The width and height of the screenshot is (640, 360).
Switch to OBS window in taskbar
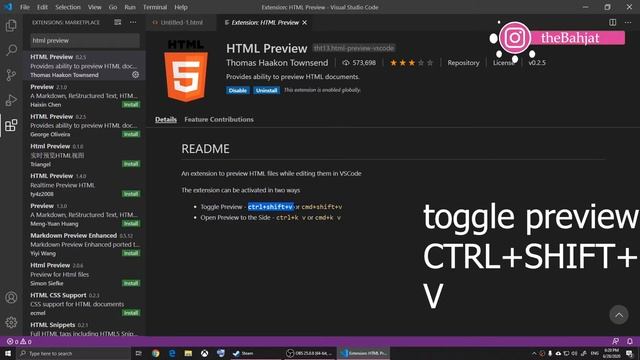(x=309, y=353)
